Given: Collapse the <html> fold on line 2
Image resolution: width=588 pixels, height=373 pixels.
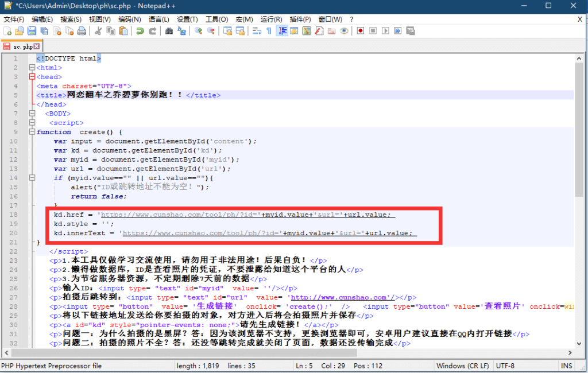Looking at the screenshot, I should pyautogui.click(x=32, y=68).
